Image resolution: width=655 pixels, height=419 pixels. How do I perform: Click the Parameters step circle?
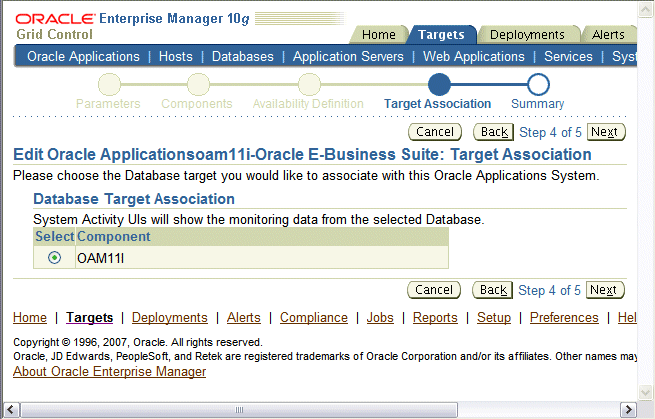(109, 84)
